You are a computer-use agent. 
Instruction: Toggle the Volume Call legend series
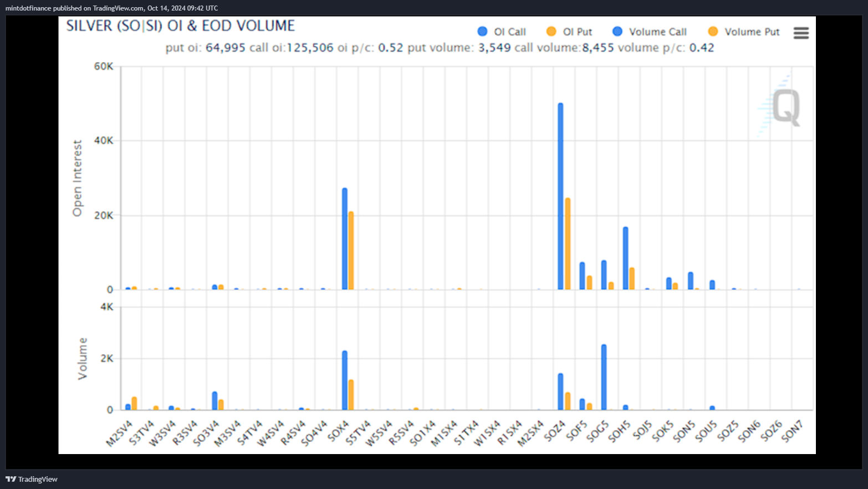point(650,32)
